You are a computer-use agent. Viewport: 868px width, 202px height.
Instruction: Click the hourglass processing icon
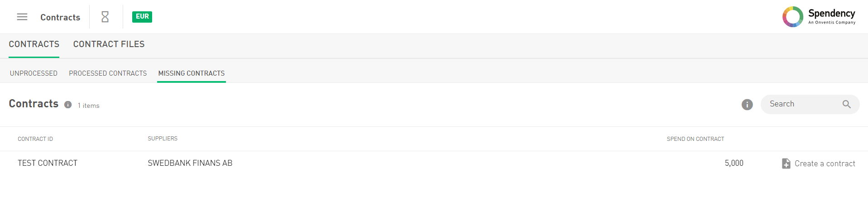[105, 17]
